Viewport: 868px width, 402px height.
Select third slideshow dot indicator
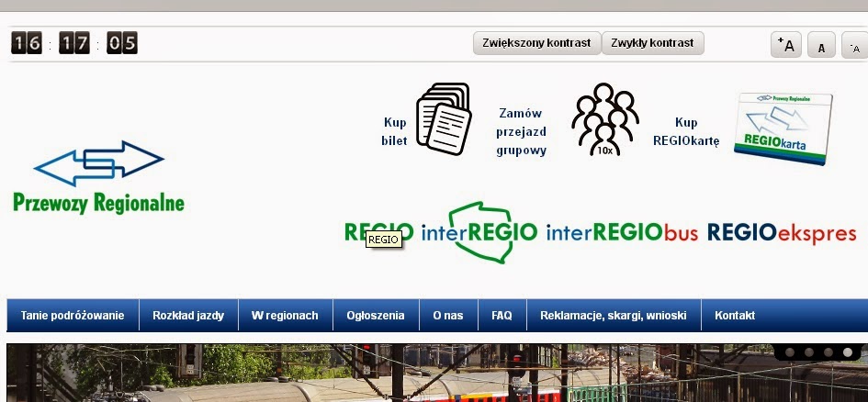(829, 352)
